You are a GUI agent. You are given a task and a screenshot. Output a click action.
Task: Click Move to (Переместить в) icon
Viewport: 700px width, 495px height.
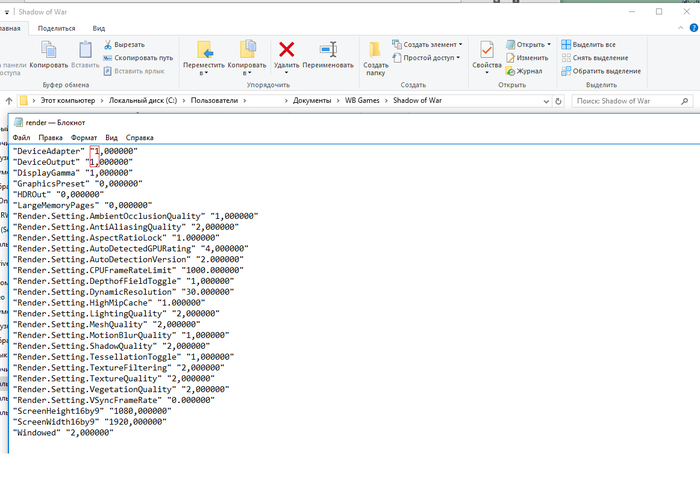204,51
